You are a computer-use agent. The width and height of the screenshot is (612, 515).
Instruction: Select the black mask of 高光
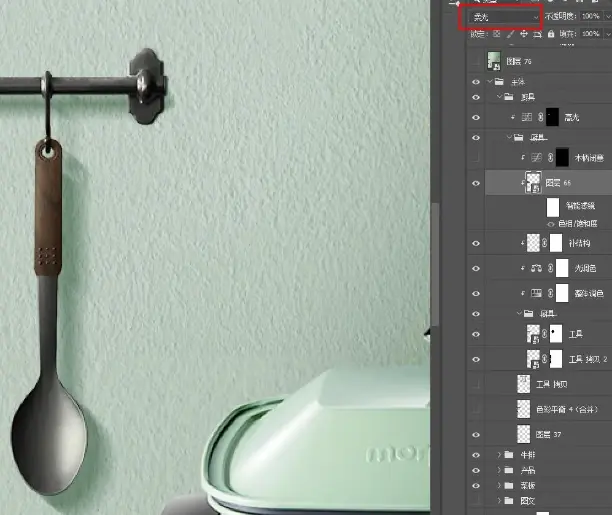[552, 117]
